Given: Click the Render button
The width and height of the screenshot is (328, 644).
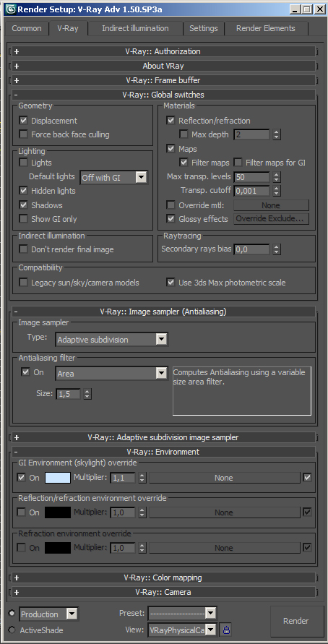Looking at the screenshot, I should (x=296, y=621).
